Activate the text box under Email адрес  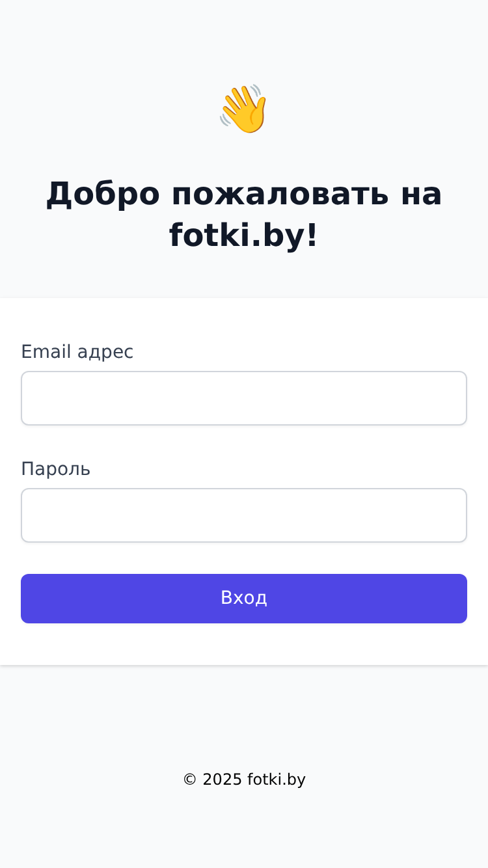click(x=244, y=398)
